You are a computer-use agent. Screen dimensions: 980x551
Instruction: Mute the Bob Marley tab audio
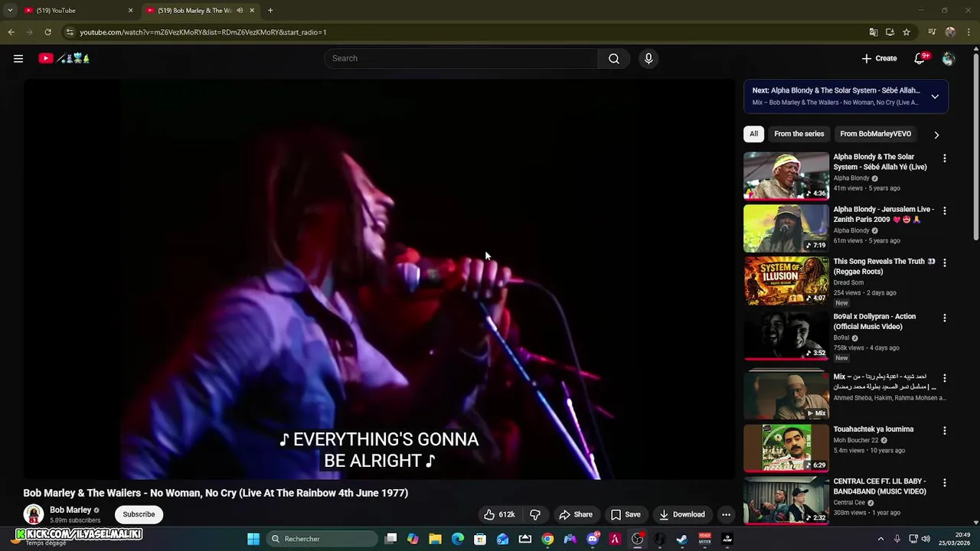point(240,11)
